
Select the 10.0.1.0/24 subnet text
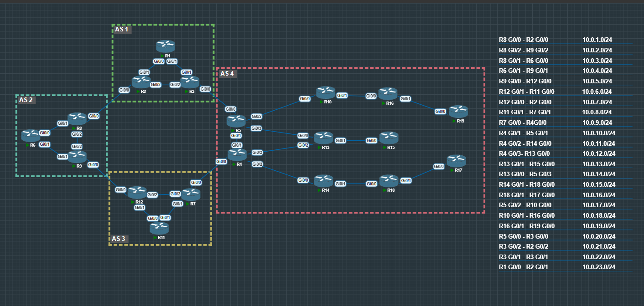(597, 40)
